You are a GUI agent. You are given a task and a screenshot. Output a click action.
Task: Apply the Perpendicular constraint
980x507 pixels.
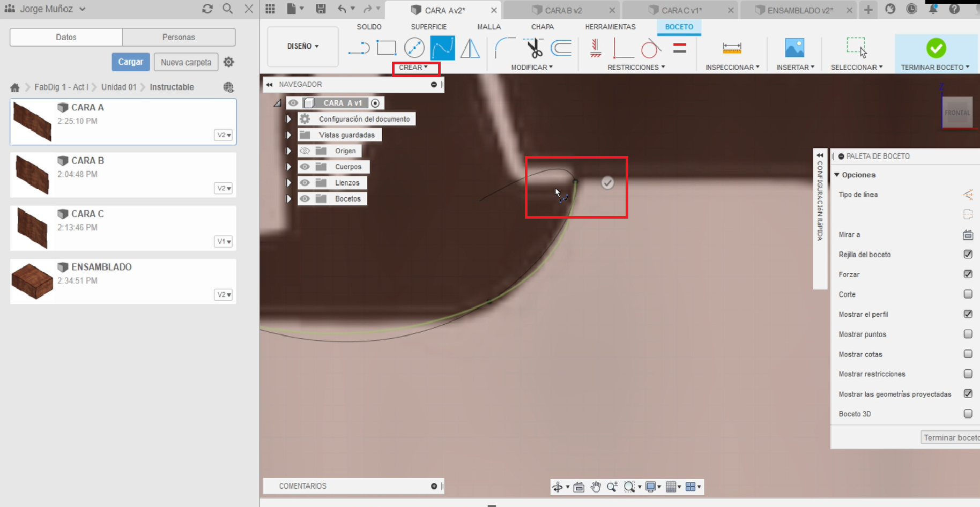click(x=623, y=48)
